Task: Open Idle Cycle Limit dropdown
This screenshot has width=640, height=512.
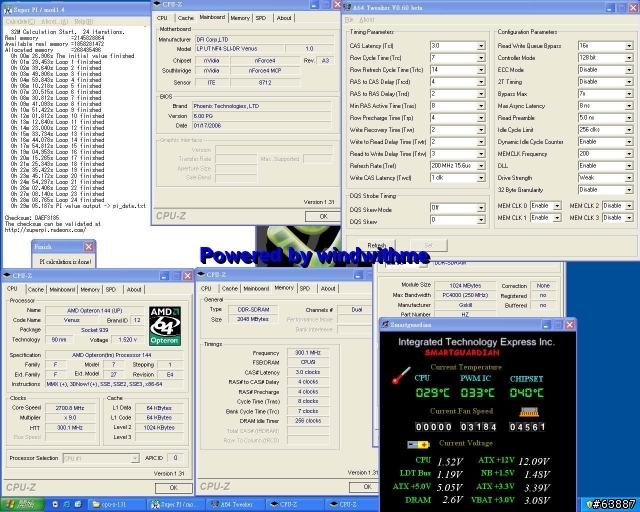Action: coord(629,130)
